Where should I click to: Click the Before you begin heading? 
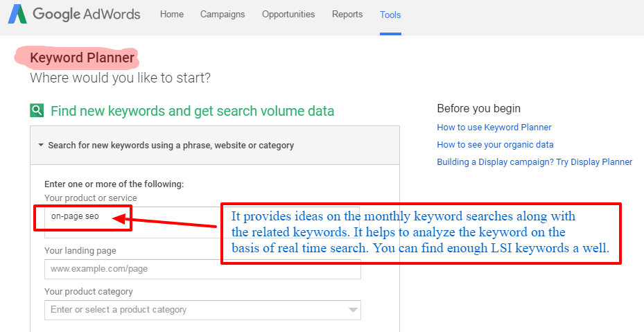[478, 109]
